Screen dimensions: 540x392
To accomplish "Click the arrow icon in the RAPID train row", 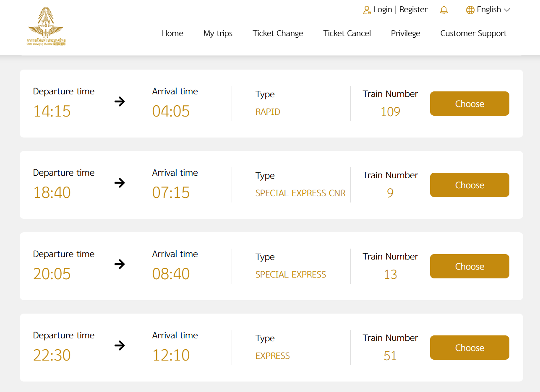I will point(120,101).
